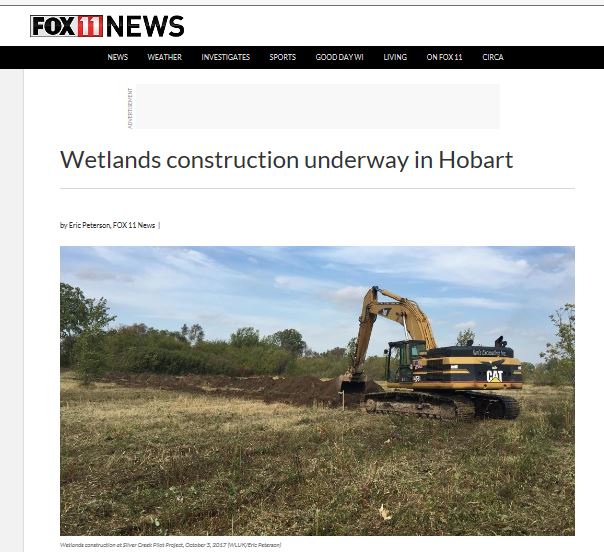
Task: Click the red 11 in logo
Action: click(x=90, y=26)
